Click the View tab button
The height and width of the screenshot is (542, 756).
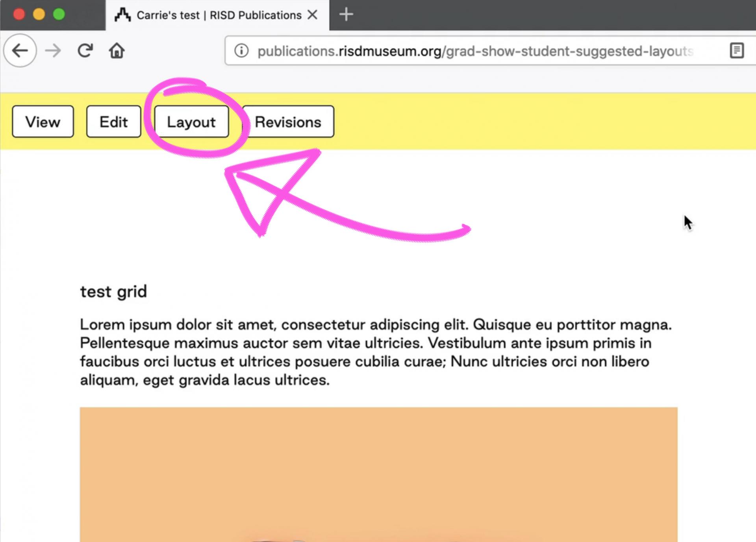(42, 122)
